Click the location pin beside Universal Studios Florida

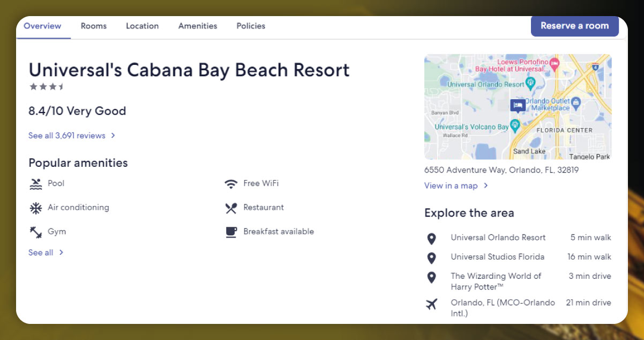(x=431, y=258)
